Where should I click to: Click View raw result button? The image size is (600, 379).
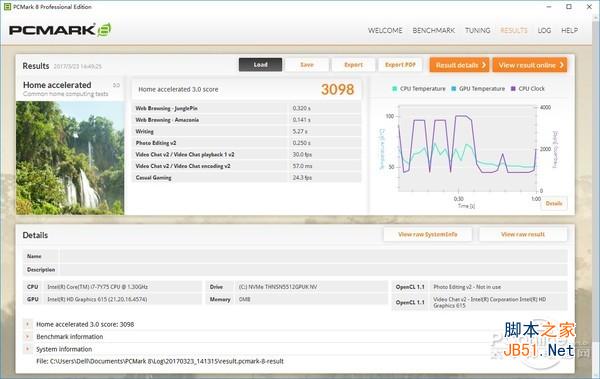tap(523, 234)
